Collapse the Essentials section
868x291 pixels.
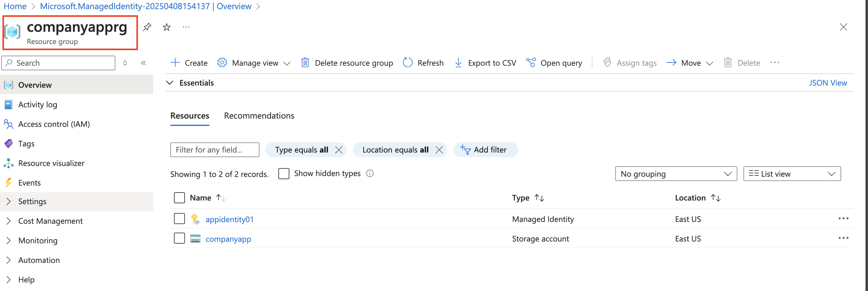[x=170, y=83]
